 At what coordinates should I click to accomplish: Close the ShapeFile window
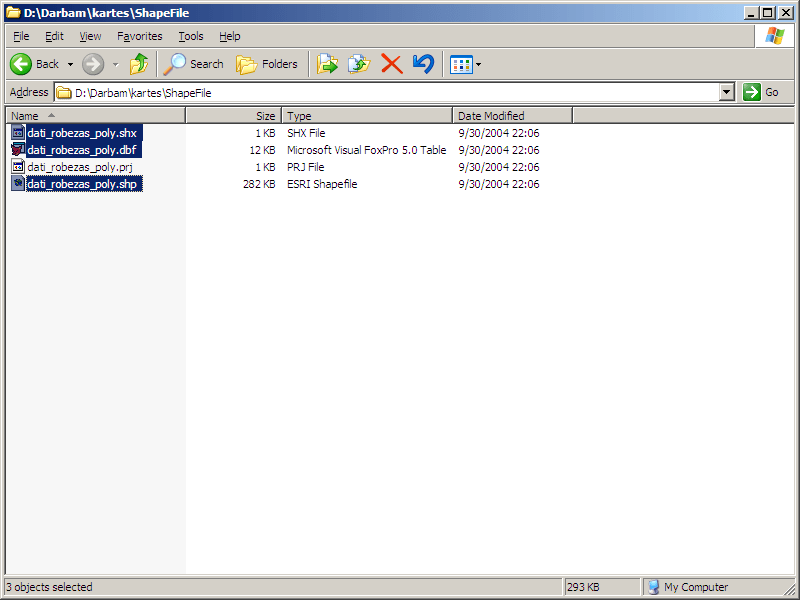786,13
